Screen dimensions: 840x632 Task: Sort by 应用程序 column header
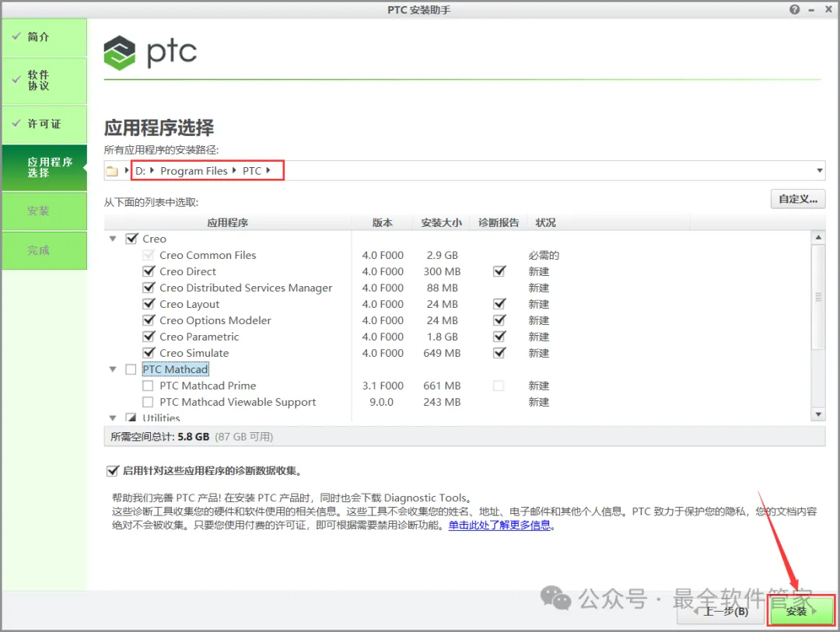click(228, 223)
